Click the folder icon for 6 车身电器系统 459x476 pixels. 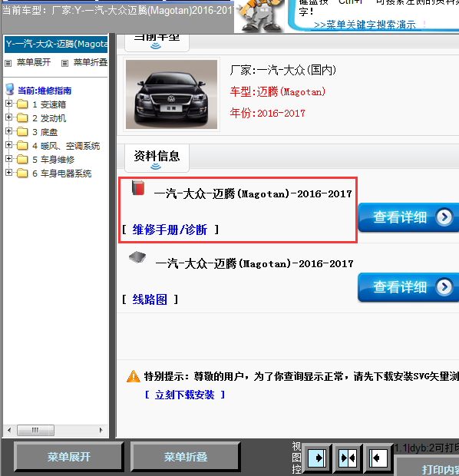[x=22, y=173]
